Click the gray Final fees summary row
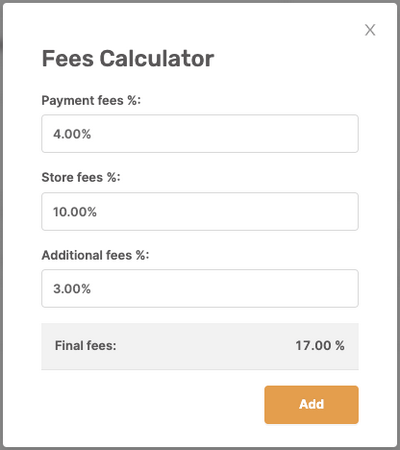The height and width of the screenshot is (450, 400). click(200, 346)
